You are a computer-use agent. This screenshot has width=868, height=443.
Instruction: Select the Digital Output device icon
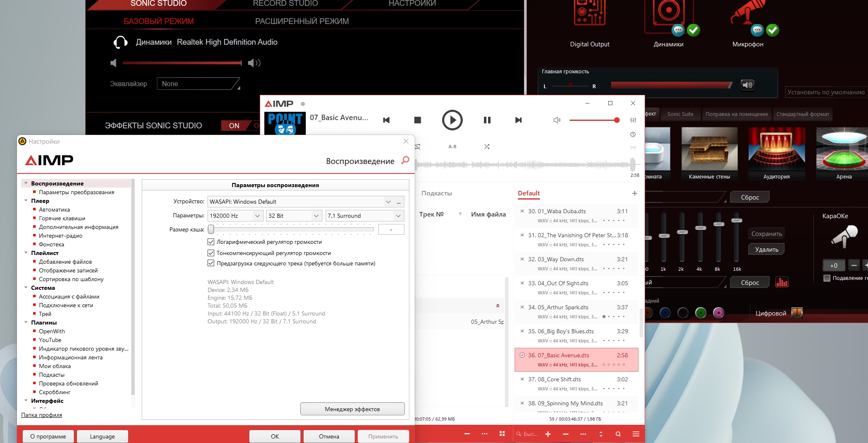point(590,12)
